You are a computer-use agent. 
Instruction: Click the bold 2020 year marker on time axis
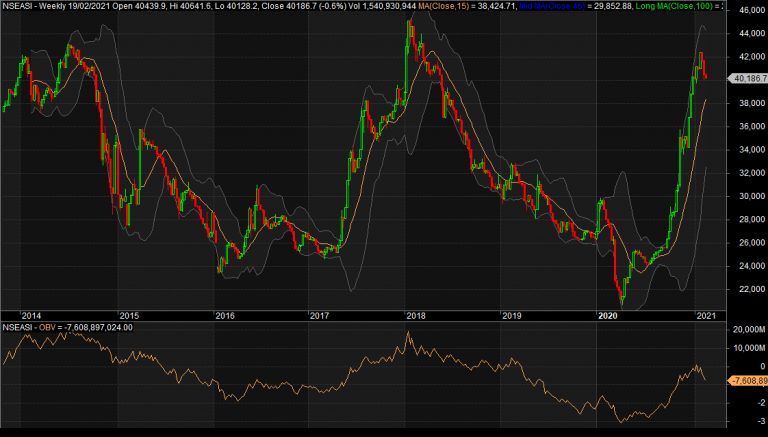pyautogui.click(x=608, y=316)
